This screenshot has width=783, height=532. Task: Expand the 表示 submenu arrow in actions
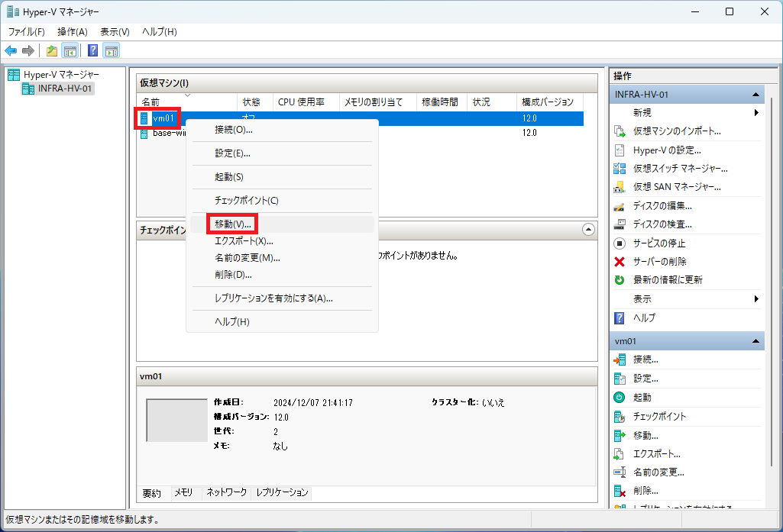click(756, 299)
